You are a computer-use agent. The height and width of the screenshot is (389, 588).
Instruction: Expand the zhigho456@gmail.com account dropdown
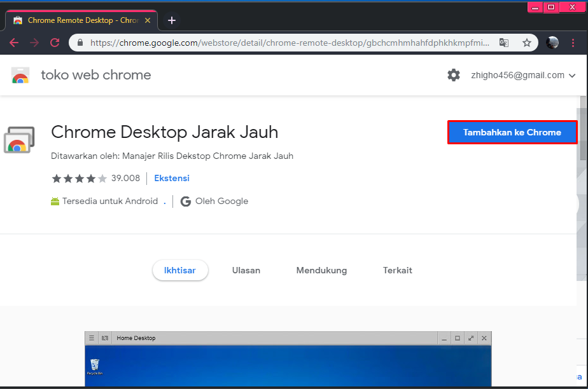point(523,75)
